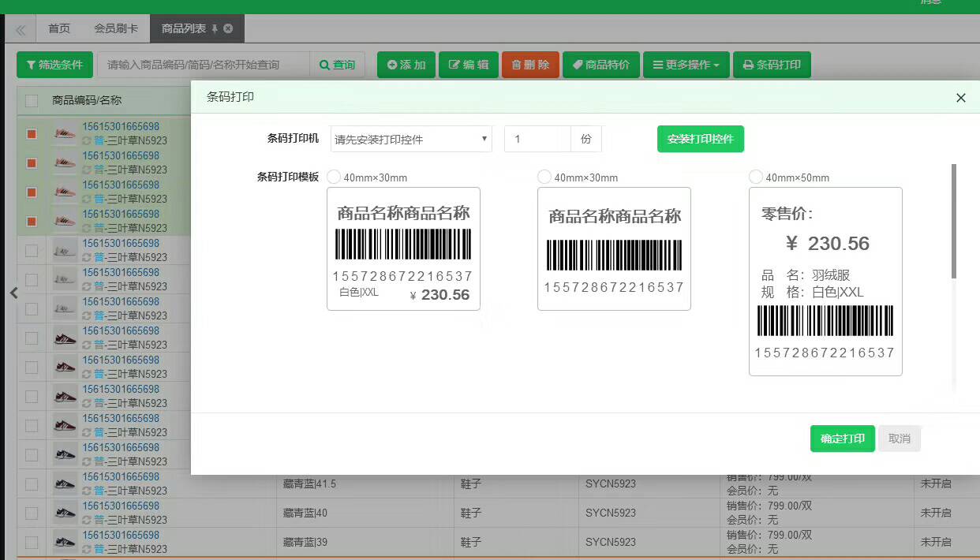Image resolution: width=980 pixels, height=560 pixels.
Task: Collapse the tab bar with the double-chevron icon
Action: coord(20,29)
